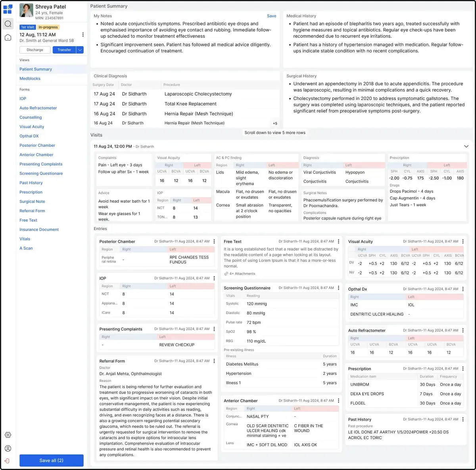The width and height of the screenshot is (476, 470).
Task: Open the apps grid icon at top left
Action: pyautogui.click(x=8, y=9)
